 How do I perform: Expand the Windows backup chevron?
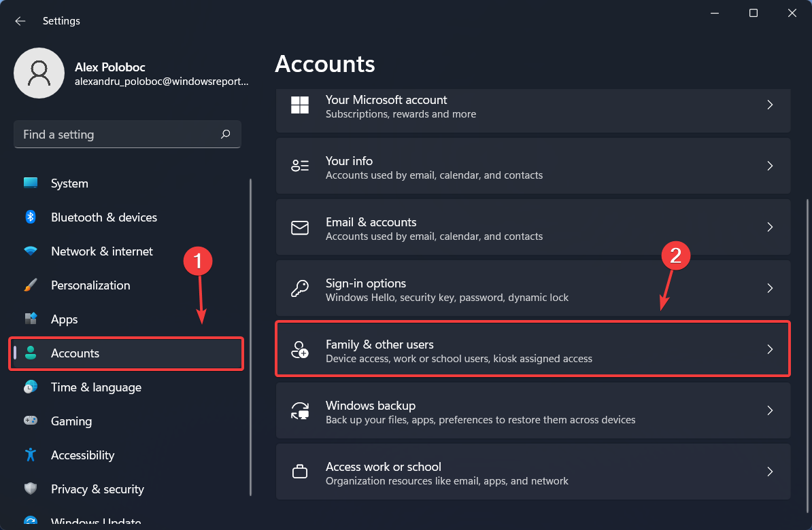770,410
